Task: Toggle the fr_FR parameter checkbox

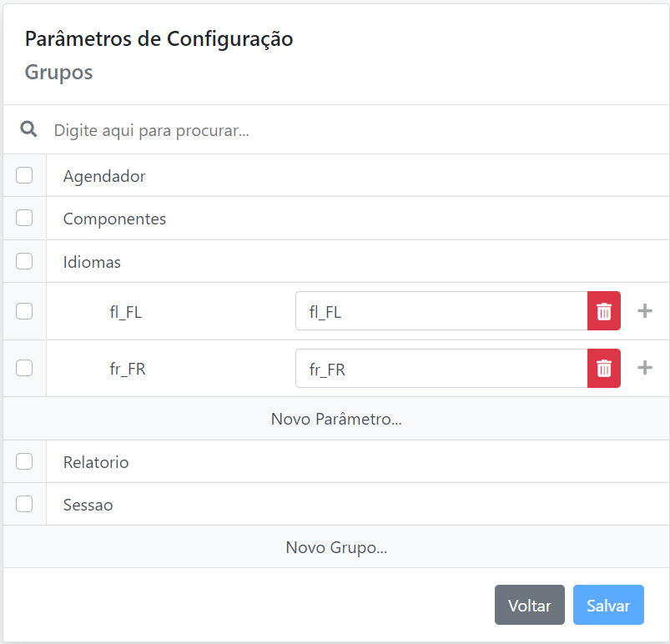Action: (x=24, y=368)
